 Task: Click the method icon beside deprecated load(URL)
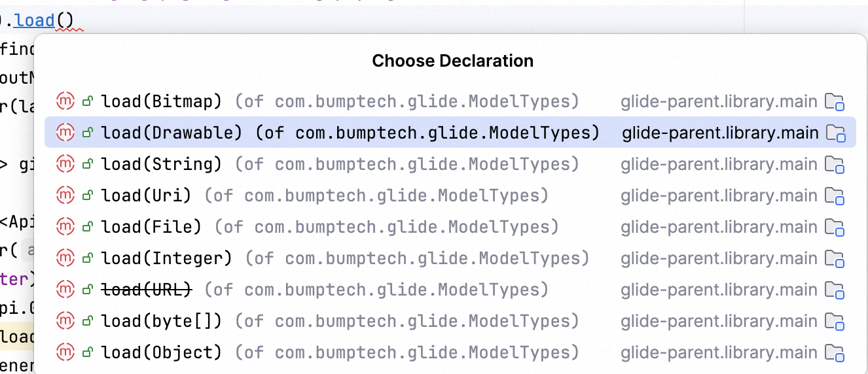65,290
